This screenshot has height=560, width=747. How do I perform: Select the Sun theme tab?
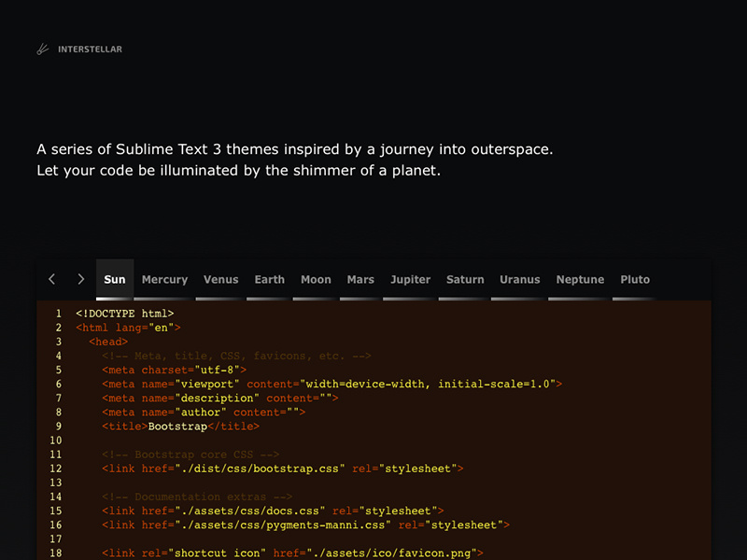click(x=115, y=279)
